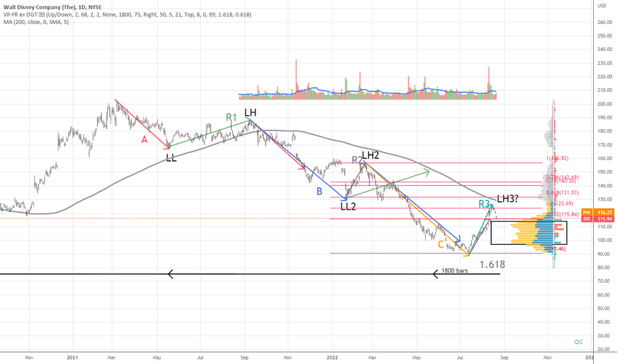Image resolution: width=617 pixels, height=364 pixels.
Task: Click the purple 'R2' label
Action: point(357,159)
